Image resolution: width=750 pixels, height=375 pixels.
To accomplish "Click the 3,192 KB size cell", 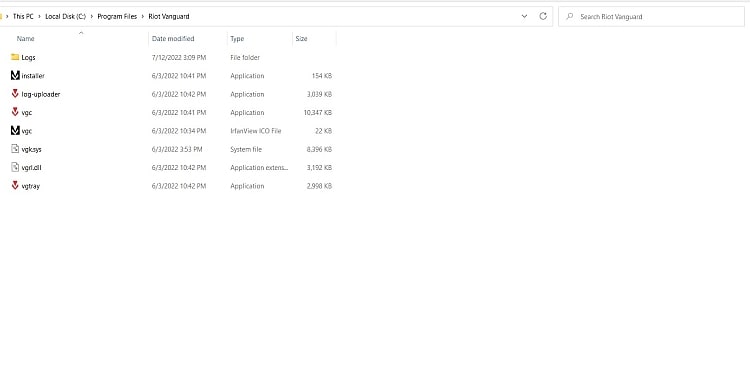I will (x=319, y=167).
